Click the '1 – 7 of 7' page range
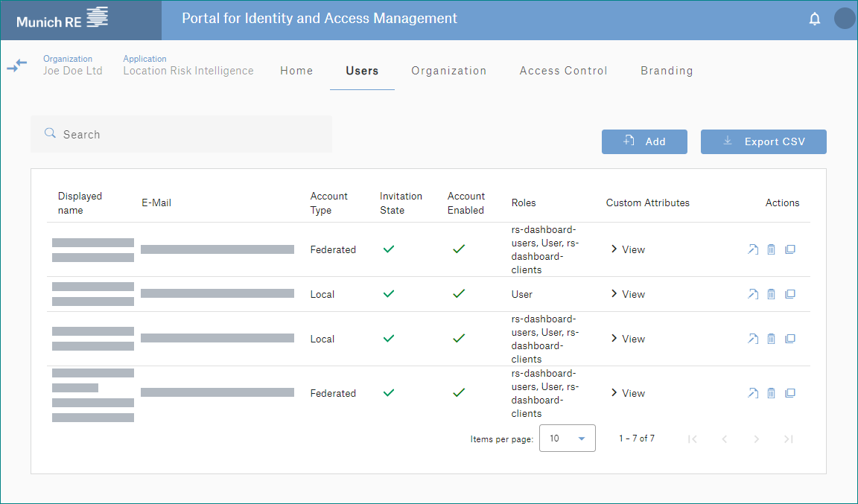The image size is (858, 504). pos(637,438)
